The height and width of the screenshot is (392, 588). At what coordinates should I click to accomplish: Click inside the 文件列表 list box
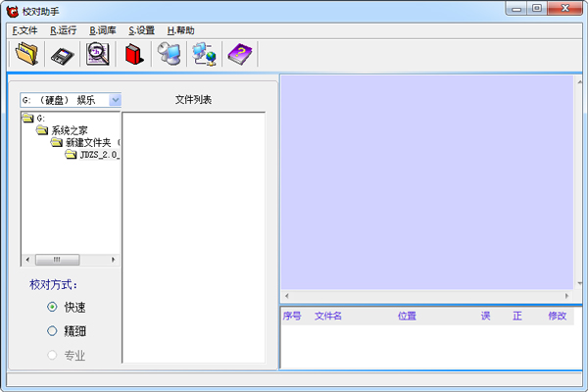click(193, 237)
